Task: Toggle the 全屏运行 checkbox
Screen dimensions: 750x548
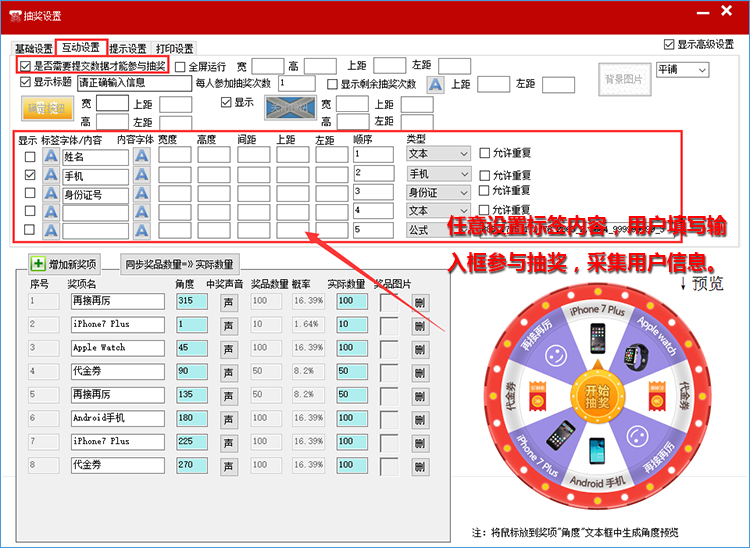Action: point(181,67)
